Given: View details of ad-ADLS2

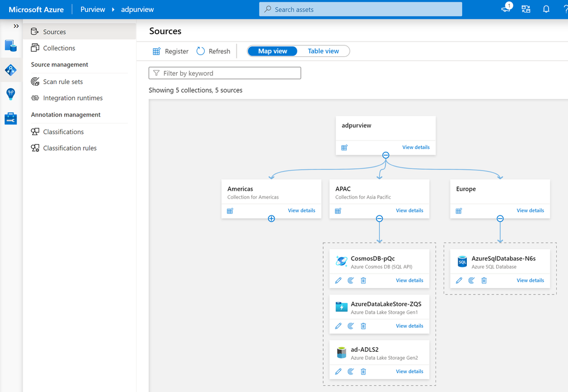Looking at the screenshot, I should [x=409, y=372].
